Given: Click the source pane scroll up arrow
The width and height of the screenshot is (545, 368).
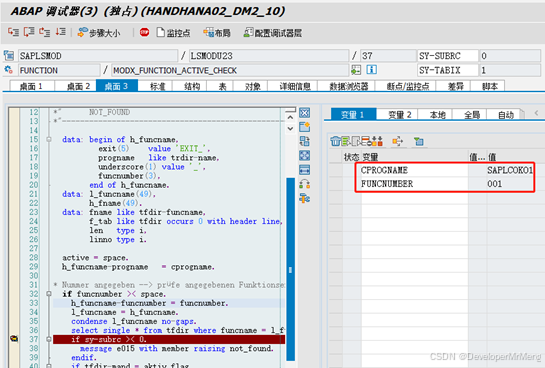Looking at the screenshot, I should [291, 118].
